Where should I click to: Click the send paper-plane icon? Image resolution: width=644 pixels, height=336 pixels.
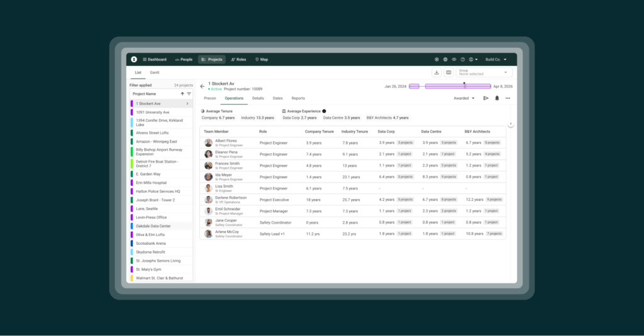(486, 99)
